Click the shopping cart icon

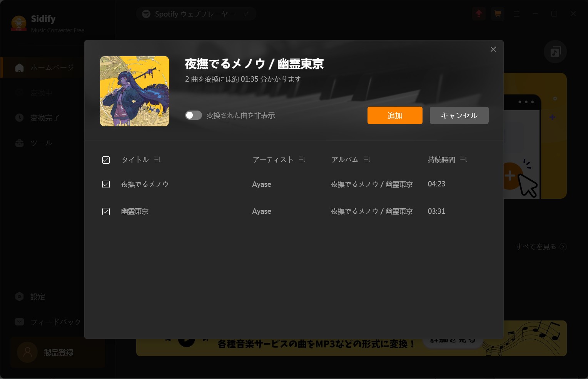coord(498,14)
